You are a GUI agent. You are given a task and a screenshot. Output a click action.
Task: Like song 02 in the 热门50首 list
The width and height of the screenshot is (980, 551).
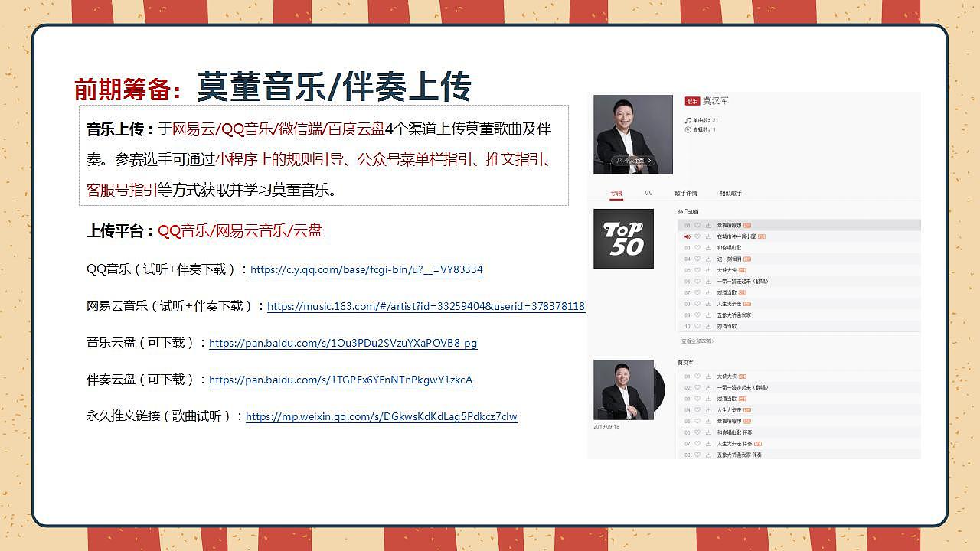[x=697, y=236]
